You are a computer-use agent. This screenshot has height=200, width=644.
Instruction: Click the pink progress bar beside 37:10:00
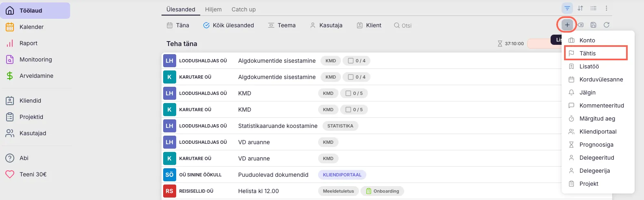(x=539, y=44)
